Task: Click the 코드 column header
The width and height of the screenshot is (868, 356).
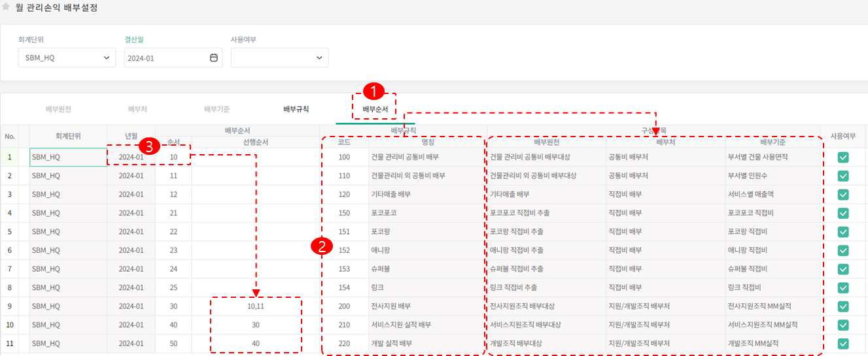Action: click(x=344, y=142)
